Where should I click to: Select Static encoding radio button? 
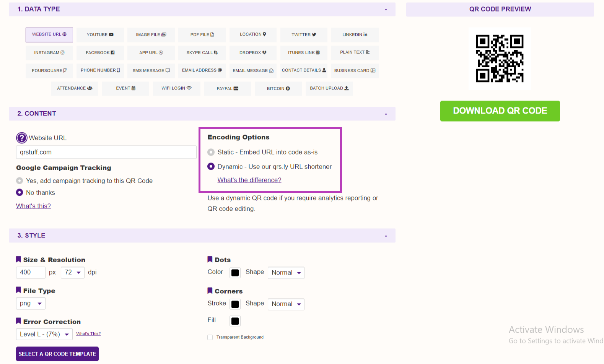coord(211,152)
